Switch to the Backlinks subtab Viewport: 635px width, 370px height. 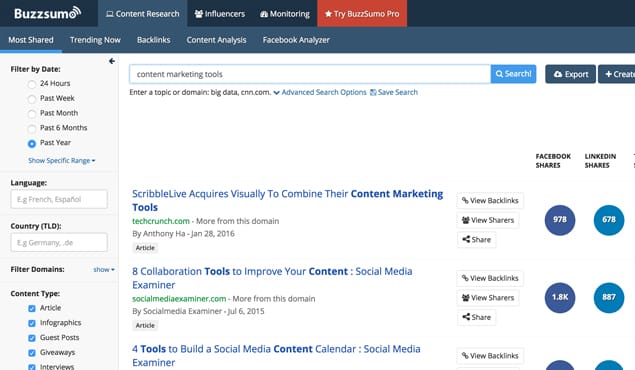[x=153, y=40]
